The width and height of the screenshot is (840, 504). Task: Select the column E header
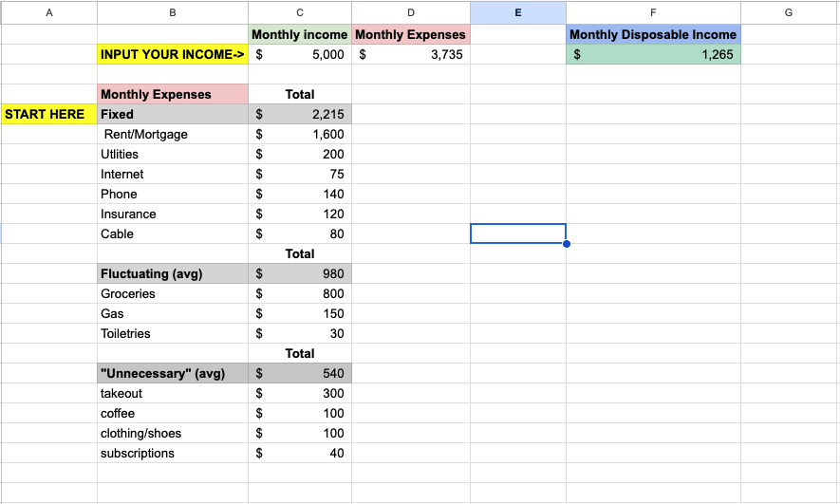tap(517, 12)
